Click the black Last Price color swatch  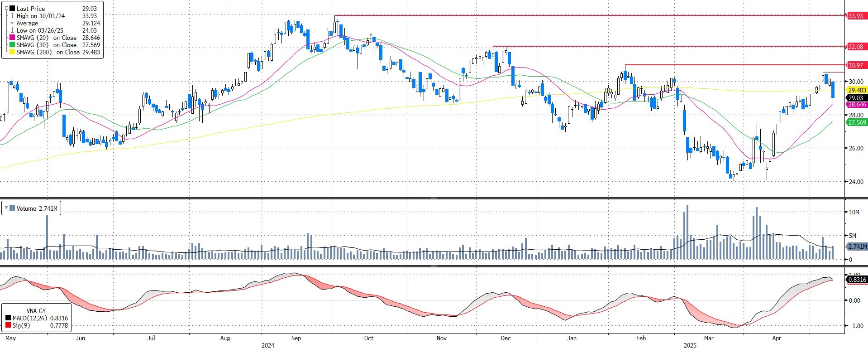pyautogui.click(x=12, y=9)
